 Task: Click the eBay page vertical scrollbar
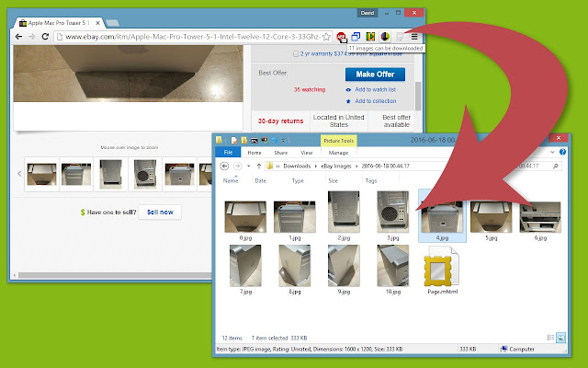click(x=418, y=96)
